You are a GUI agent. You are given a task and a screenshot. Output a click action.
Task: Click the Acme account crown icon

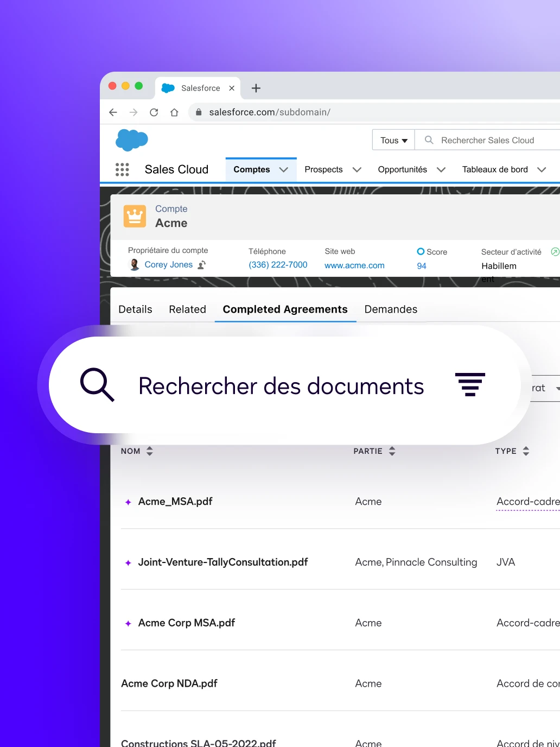(135, 216)
